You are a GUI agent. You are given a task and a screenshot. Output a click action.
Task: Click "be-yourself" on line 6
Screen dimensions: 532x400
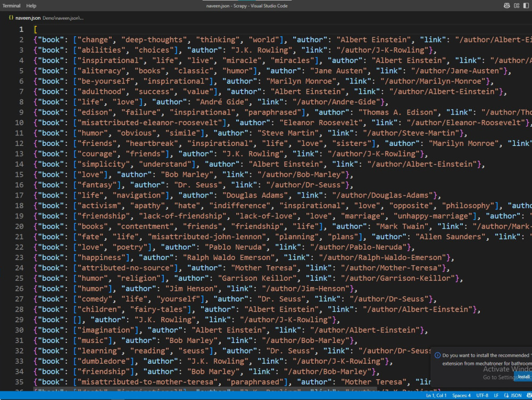click(106, 81)
